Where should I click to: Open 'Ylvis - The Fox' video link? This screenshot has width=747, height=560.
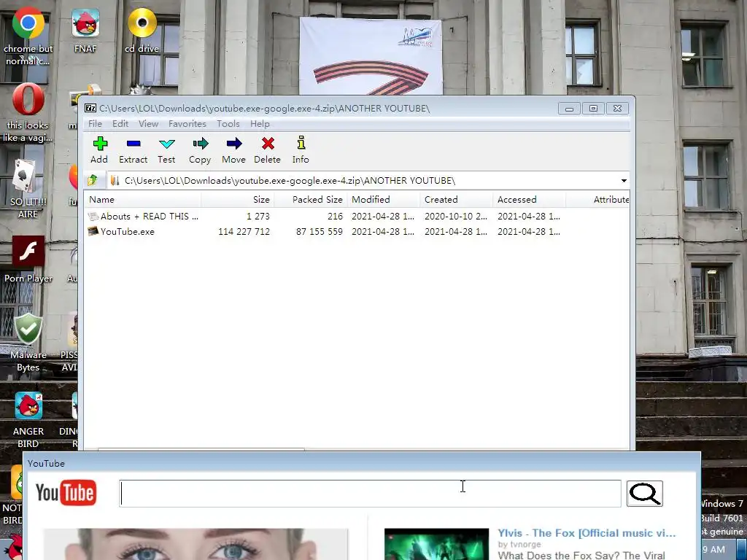587,533
